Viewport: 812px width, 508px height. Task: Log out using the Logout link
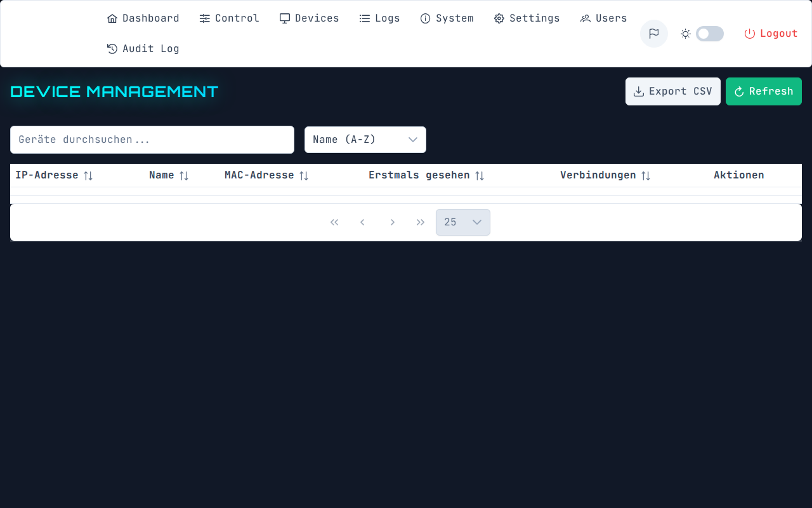point(771,34)
